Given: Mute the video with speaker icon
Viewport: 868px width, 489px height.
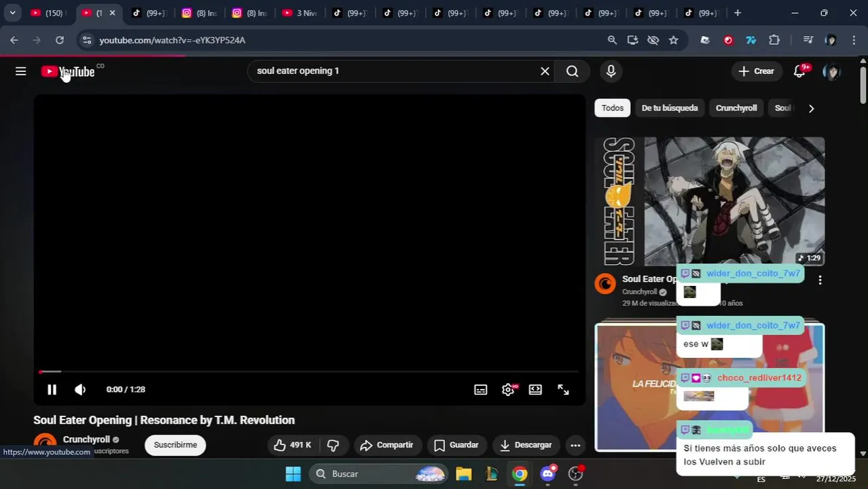Looking at the screenshot, I should [80, 390].
